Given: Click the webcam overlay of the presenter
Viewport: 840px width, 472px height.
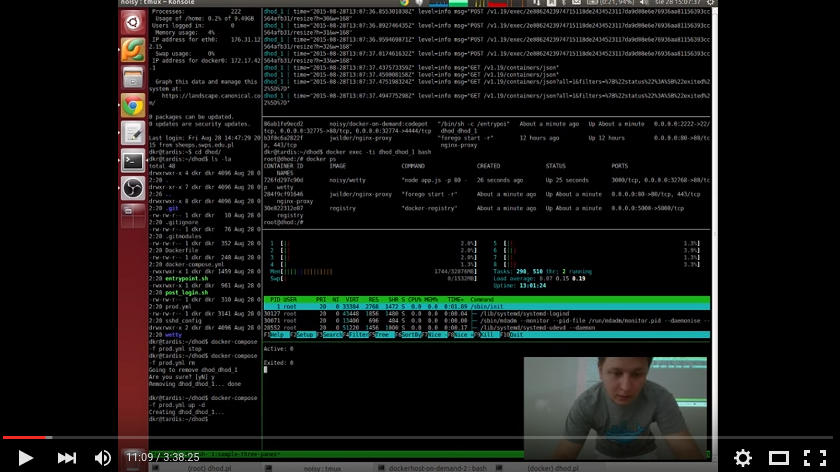Looking at the screenshot, I should [x=615, y=408].
